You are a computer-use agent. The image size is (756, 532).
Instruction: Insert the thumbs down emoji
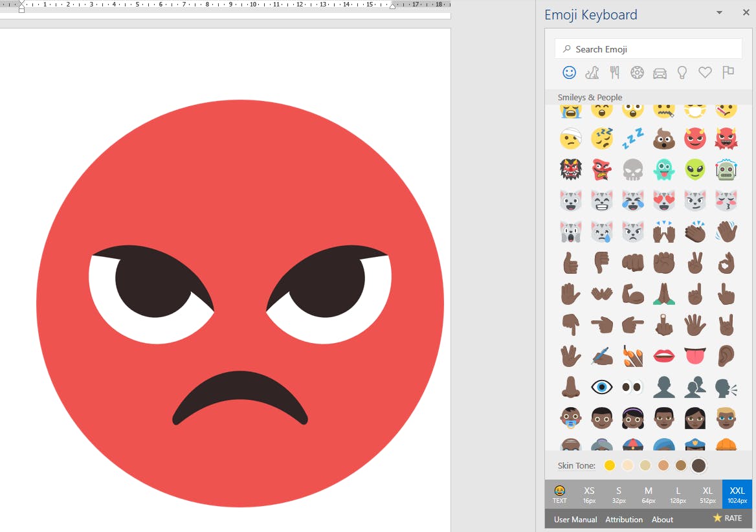point(602,263)
